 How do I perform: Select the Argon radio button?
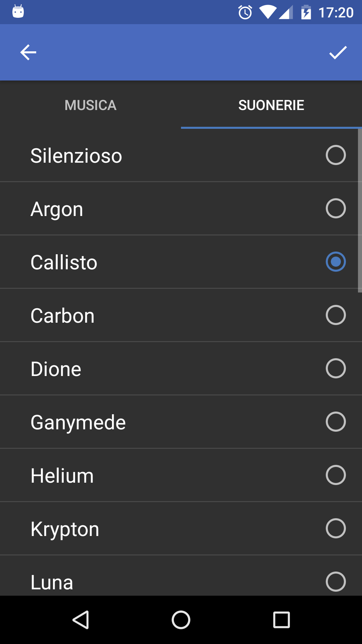point(336,208)
